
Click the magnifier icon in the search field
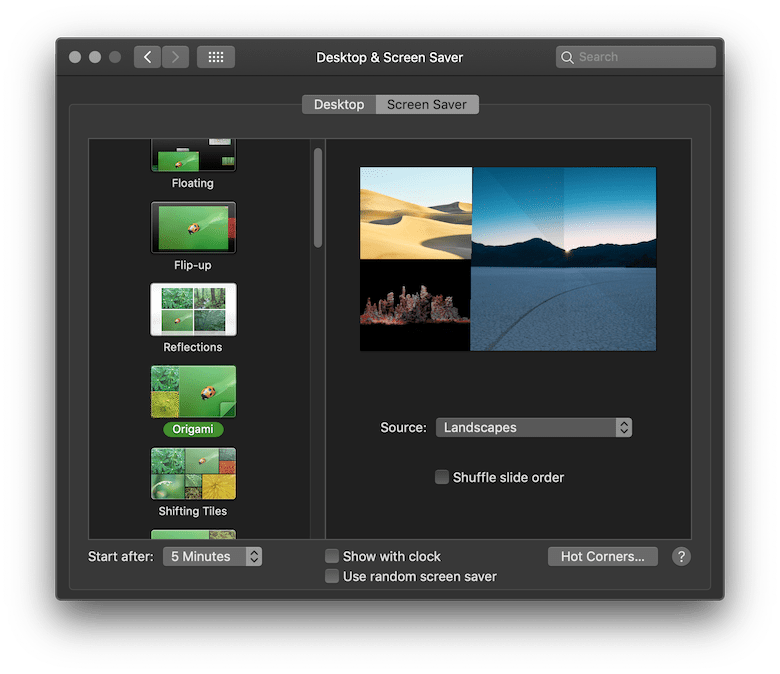click(x=567, y=57)
